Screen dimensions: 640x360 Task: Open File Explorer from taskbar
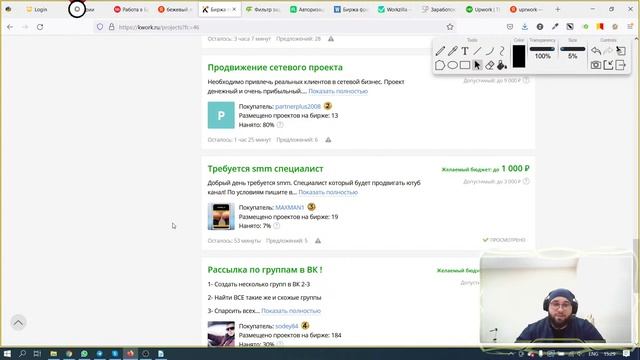tap(53, 353)
